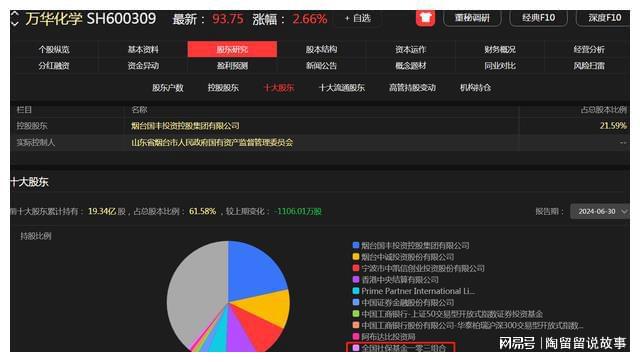The image size is (640, 362).
Task: Toggle legend swatch for 烟台国丰投资控股集团有限公司
Action: (356, 245)
